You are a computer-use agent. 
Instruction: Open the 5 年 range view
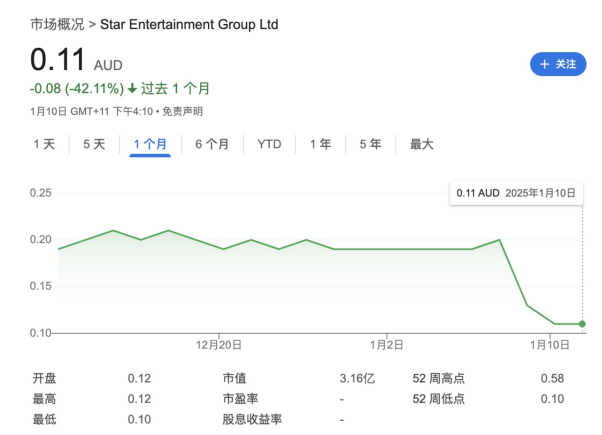tap(370, 144)
